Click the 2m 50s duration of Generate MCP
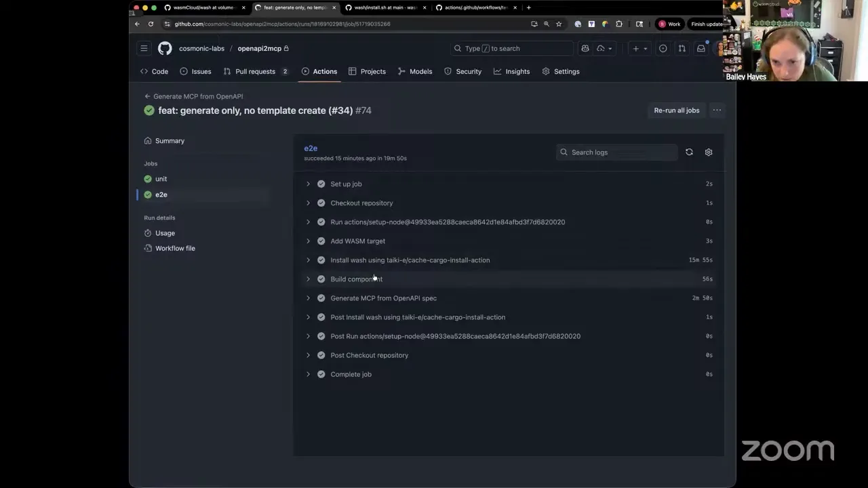 click(703, 298)
